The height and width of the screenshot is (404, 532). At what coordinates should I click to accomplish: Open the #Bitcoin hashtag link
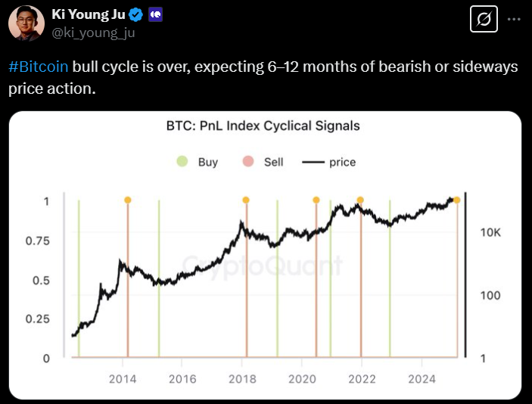pos(39,67)
